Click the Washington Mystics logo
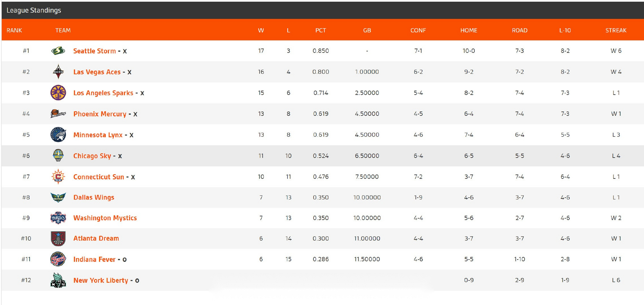 click(58, 218)
